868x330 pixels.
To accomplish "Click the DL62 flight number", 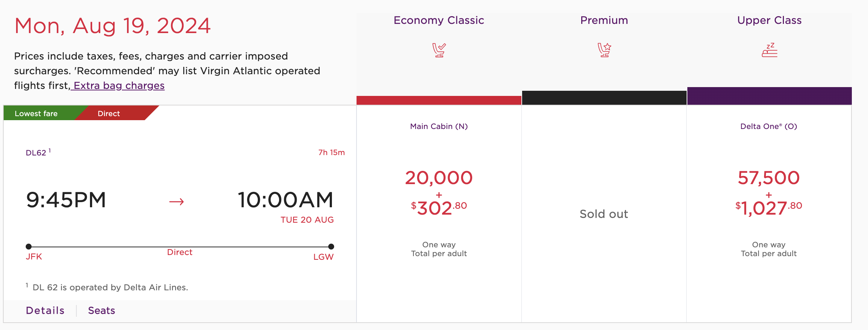I will pyautogui.click(x=36, y=153).
